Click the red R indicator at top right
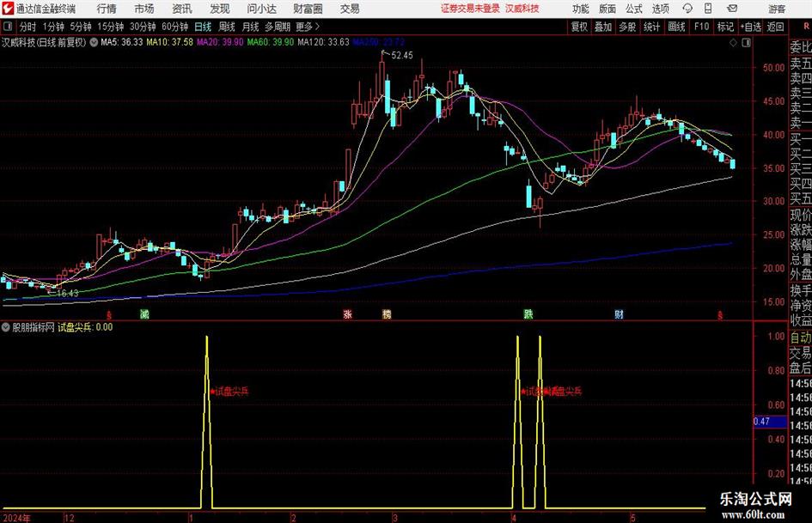This screenshot has height=523, width=812. click(806, 27)
